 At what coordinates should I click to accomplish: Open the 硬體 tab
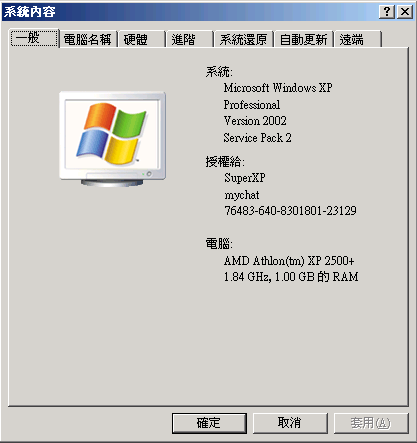141,40
